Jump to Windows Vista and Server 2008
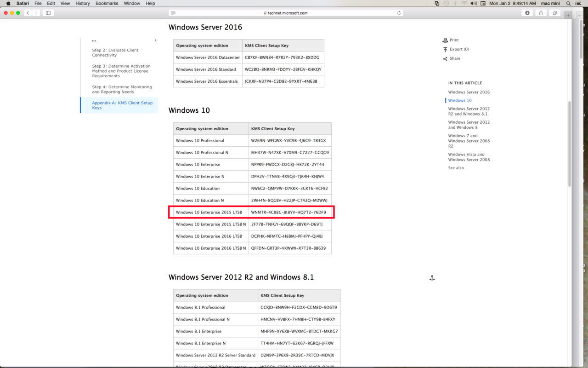 (x=469, y=157)
